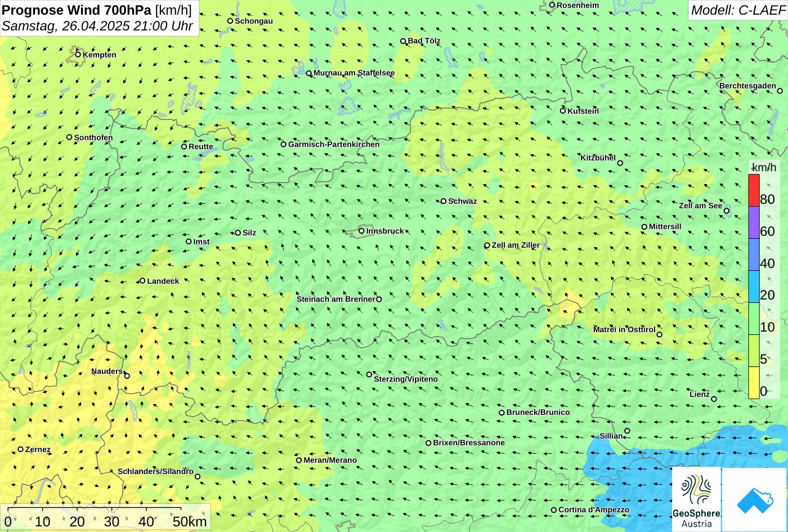Click the Sillian location marker
Viewport: 788px width, 532px height.
(627, 431)
